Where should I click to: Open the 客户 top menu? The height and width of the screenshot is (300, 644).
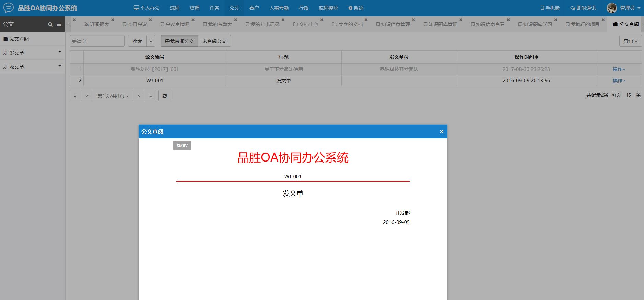254,8
